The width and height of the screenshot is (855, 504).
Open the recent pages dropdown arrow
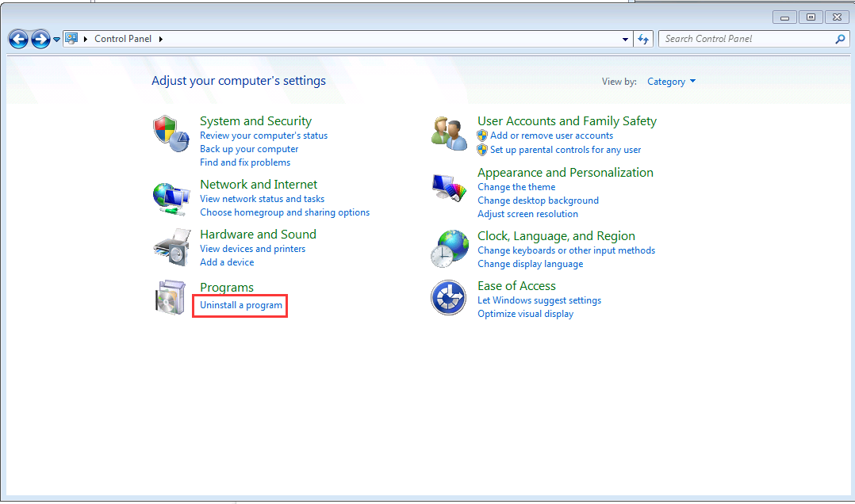[56, 40]
